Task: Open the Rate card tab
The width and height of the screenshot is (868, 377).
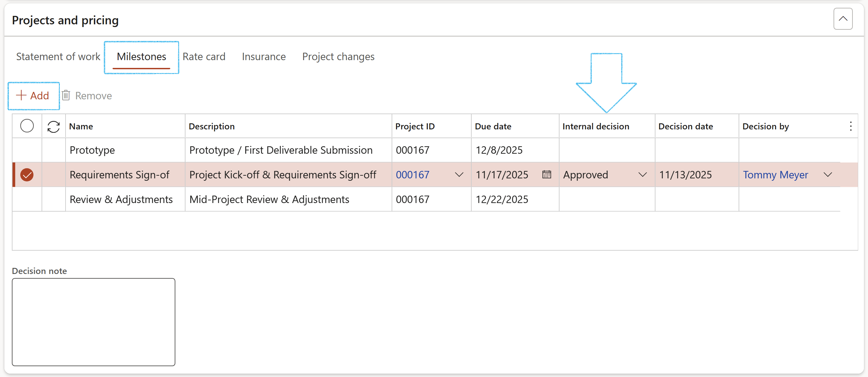Action: point(204,56)
